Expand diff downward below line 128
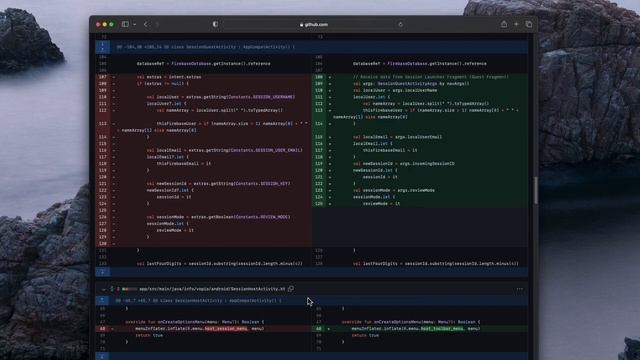Viewport: 640px width, 360px height. tap(102, 272)
